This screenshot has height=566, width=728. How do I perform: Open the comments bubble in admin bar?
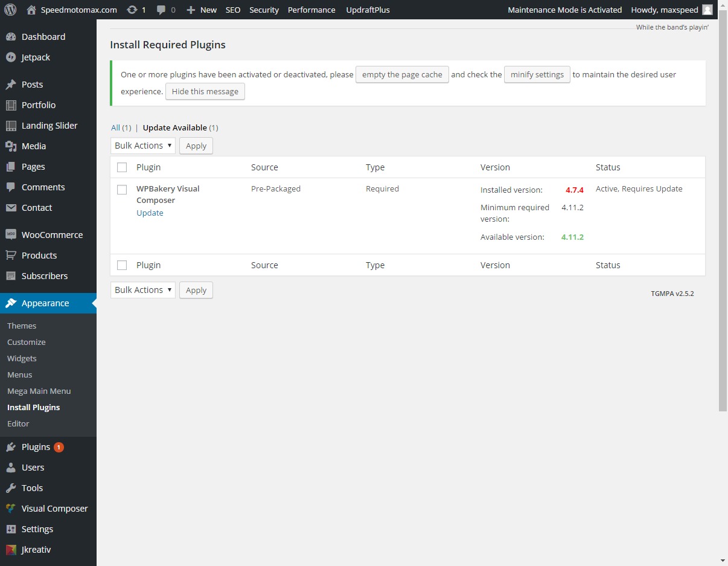(161, 10)
